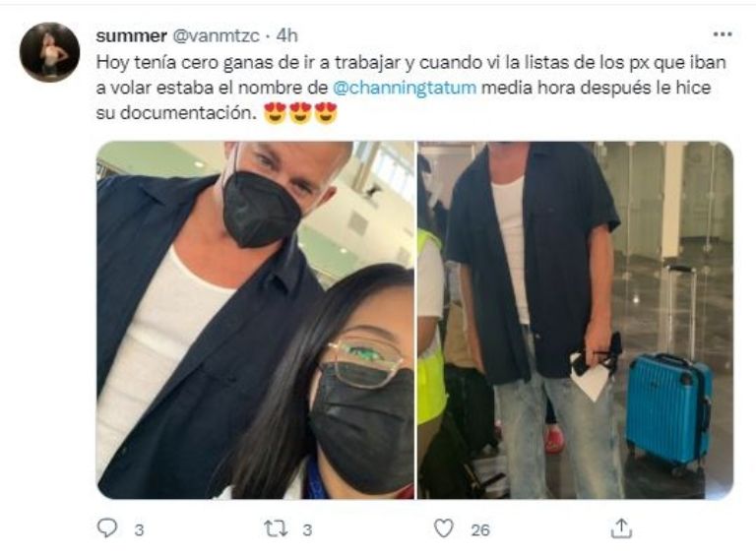Open the @channingtatum mention link
The height and width of the screenshot is (557, 756).
coord(405,88)
